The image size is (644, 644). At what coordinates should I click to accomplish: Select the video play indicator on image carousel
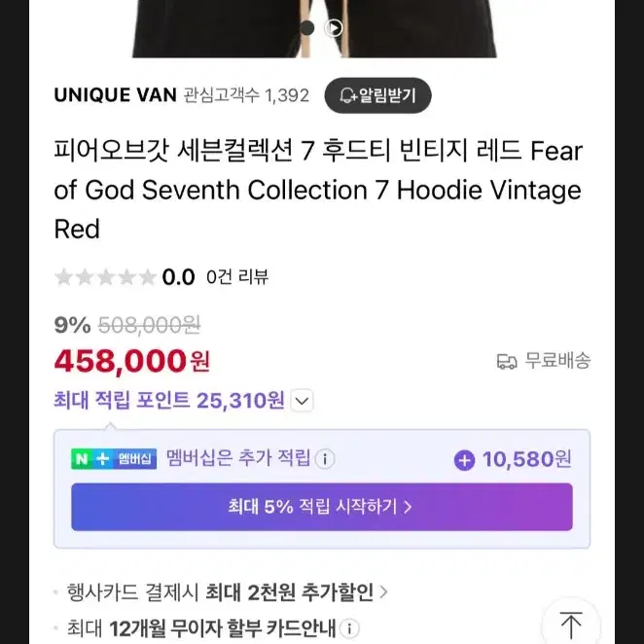[334, 28]
